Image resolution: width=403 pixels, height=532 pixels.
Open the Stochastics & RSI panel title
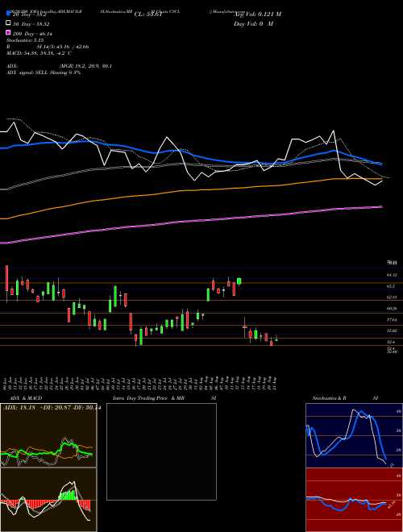pyautogui.click(x=345, y=398)
